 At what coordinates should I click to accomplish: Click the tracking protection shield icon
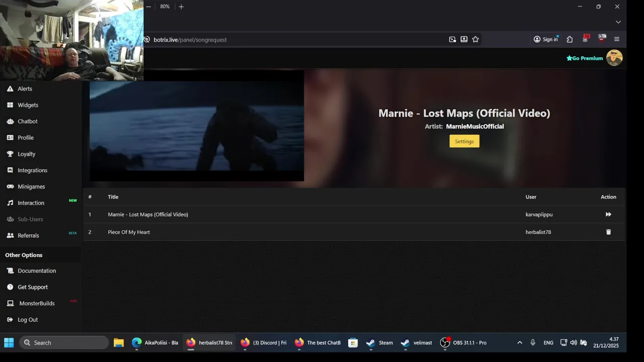[146, 40]
